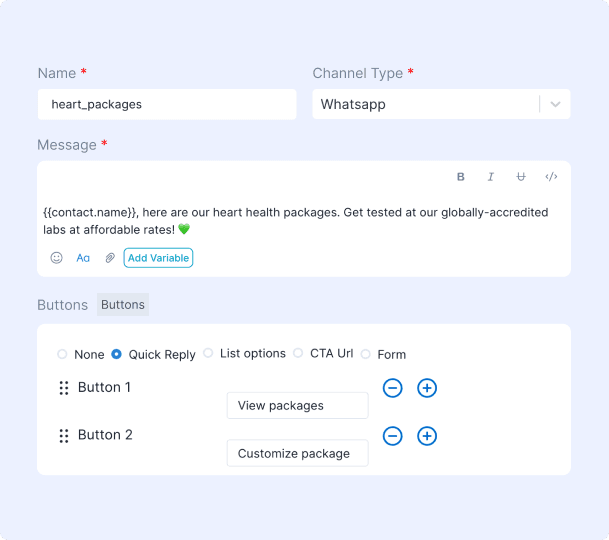Attach a file with paperclip icon
Image resolution: width=609 pixels, height=540 pixels.
pyautogui.click(x=110, y=258)
